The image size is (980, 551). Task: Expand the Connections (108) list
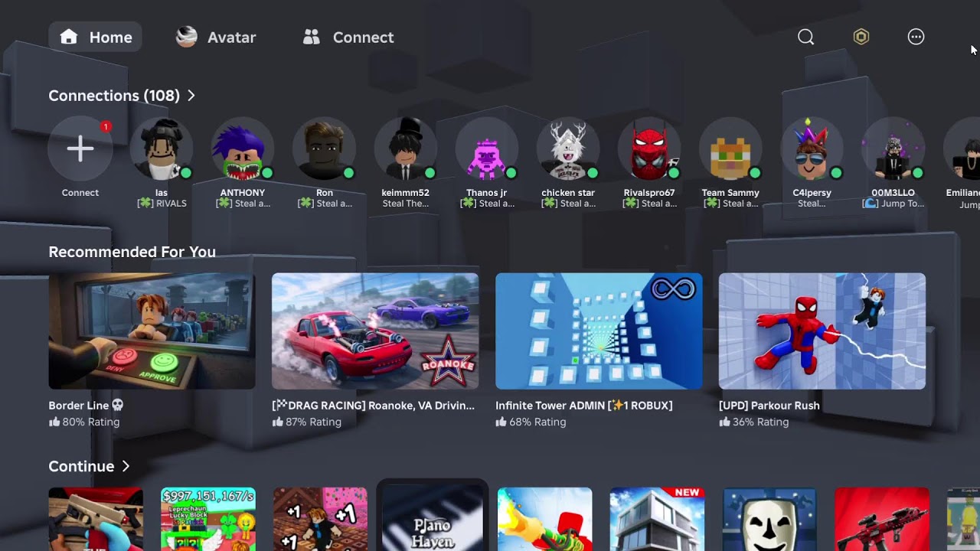click(x=122, y=96)
